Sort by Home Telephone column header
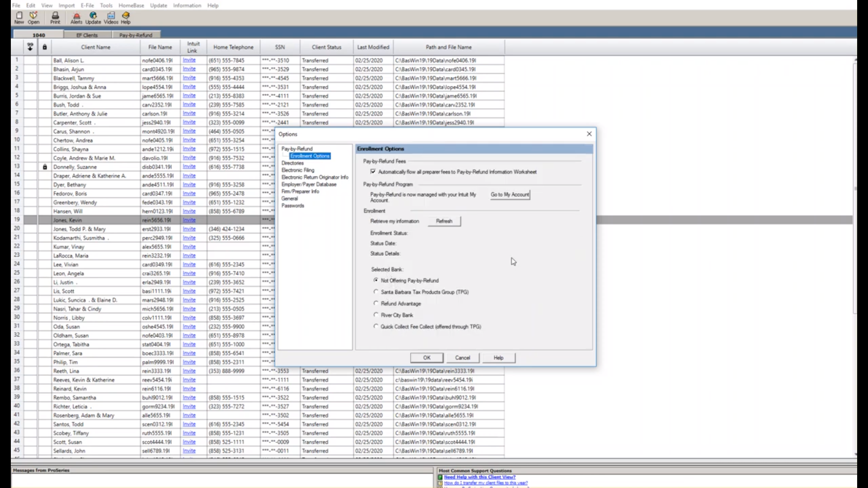 [233, 47]
